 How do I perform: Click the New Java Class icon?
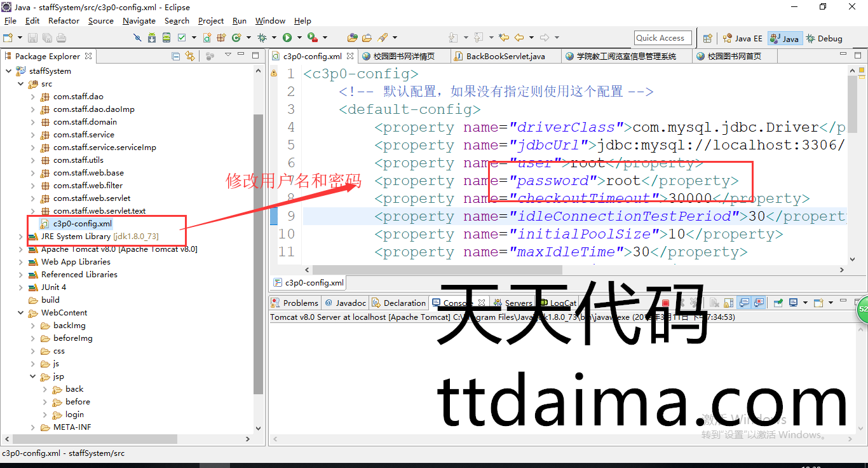coord(236,38)
